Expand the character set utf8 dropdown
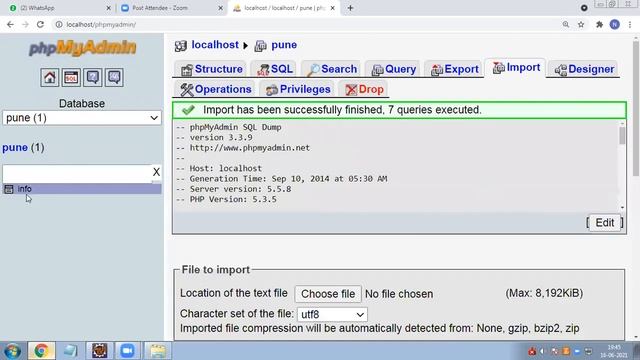The height and width of the screenshot is (360, 640). [x=332, y=315]
